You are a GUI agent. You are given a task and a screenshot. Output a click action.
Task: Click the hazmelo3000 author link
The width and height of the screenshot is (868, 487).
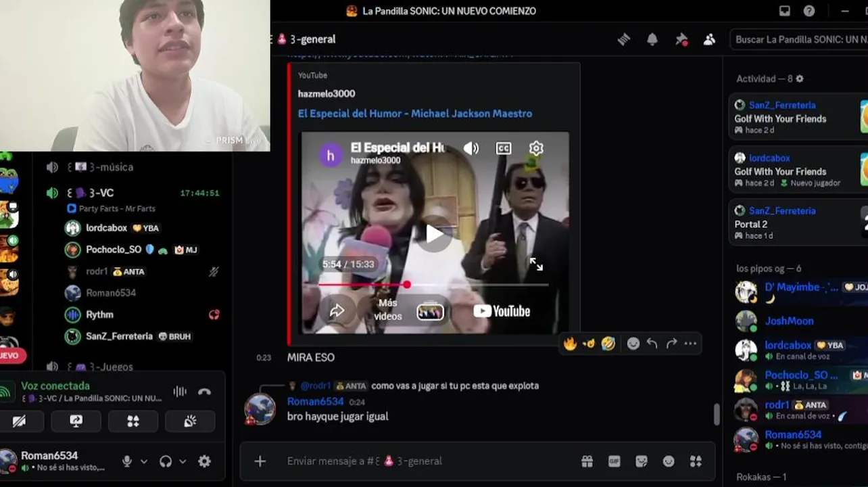[x=327, y=93]
